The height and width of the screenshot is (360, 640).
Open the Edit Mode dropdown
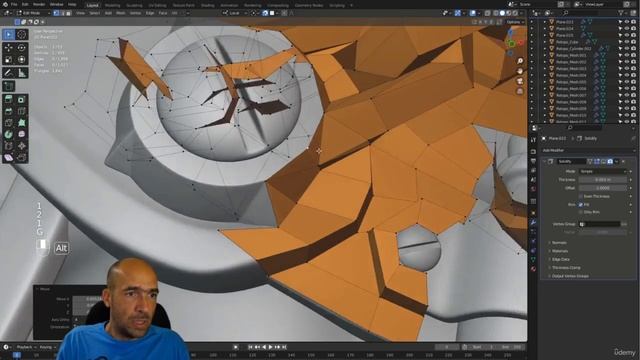(x=33, y=13)
